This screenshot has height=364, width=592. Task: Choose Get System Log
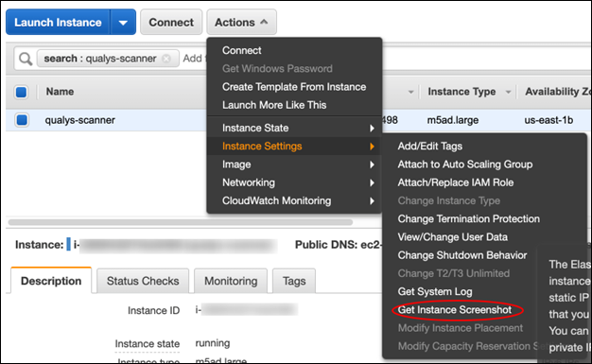tap(435, 292)
